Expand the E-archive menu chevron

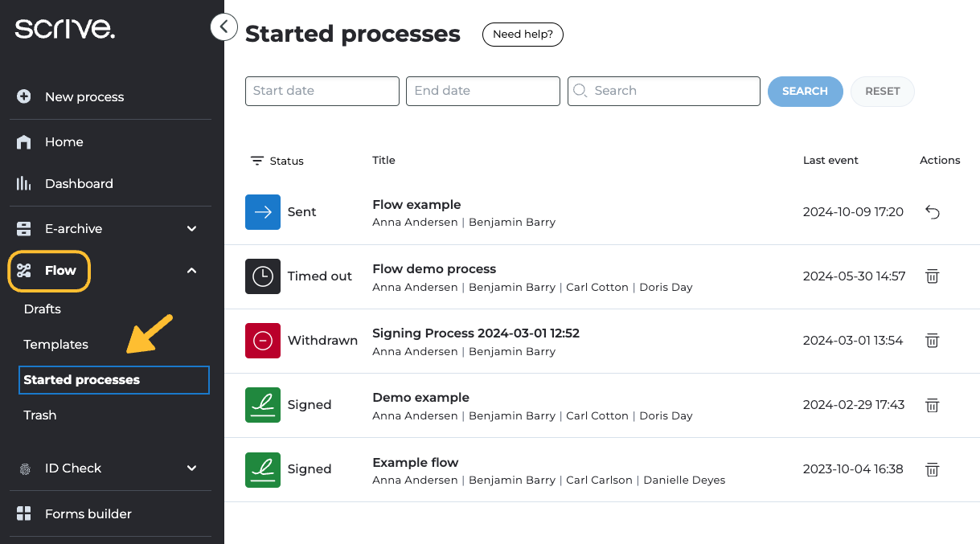point(192,229)
